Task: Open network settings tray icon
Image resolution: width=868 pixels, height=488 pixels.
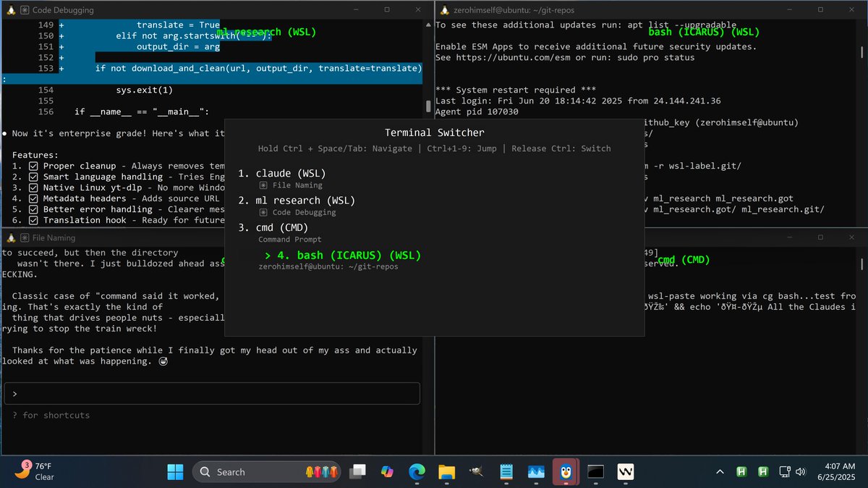Action: pos(784,472)
